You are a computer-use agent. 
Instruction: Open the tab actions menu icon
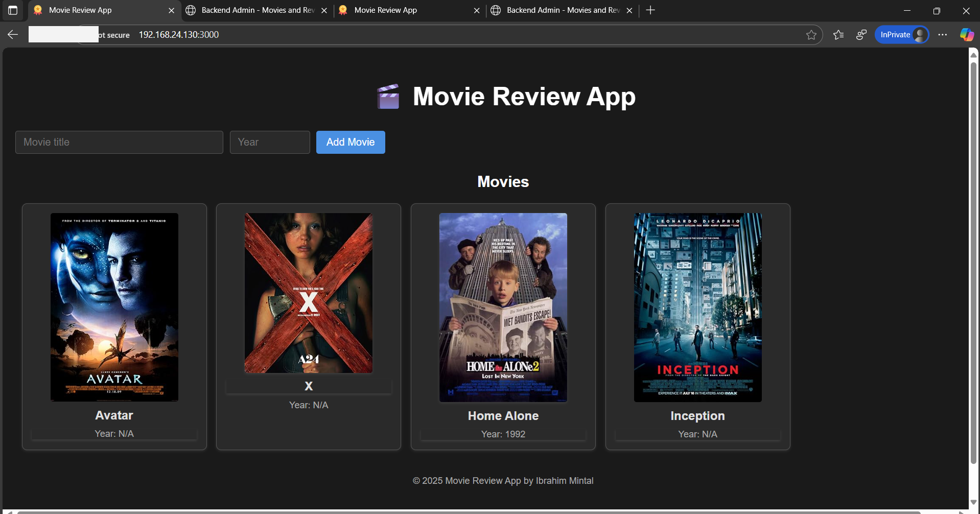coord(13,10)
